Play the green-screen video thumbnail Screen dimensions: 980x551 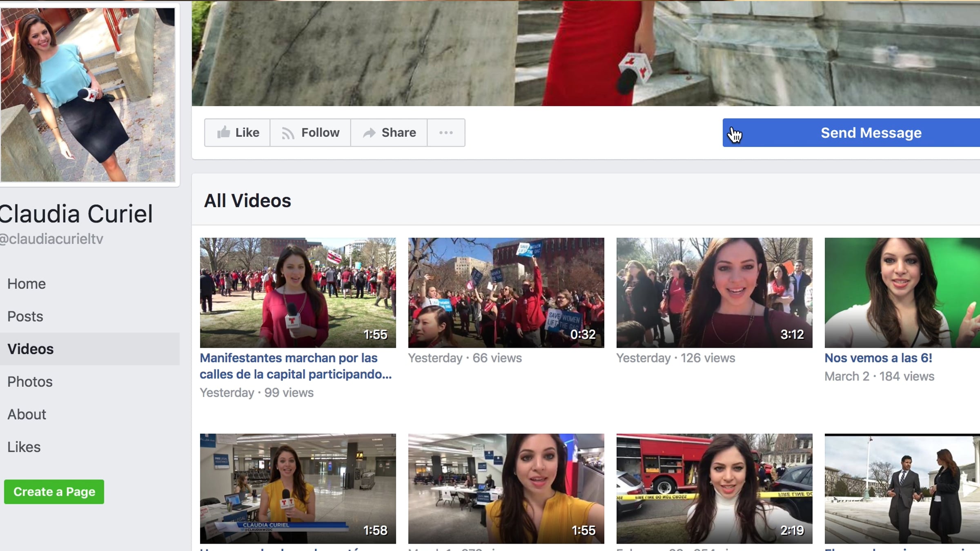902,293
